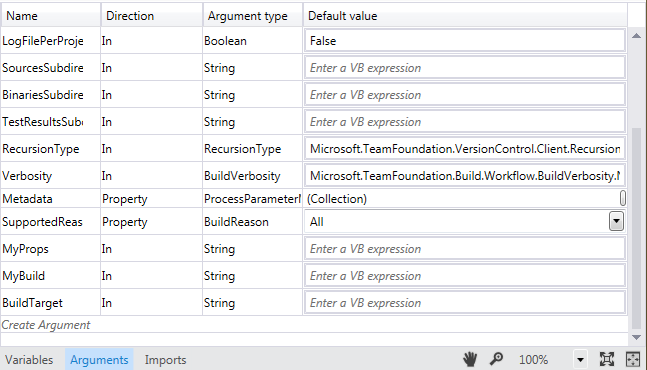Click the scrollbar up arrow
Image resolution: width=647 pixels, height=370 pixels.
click(636, 36)
